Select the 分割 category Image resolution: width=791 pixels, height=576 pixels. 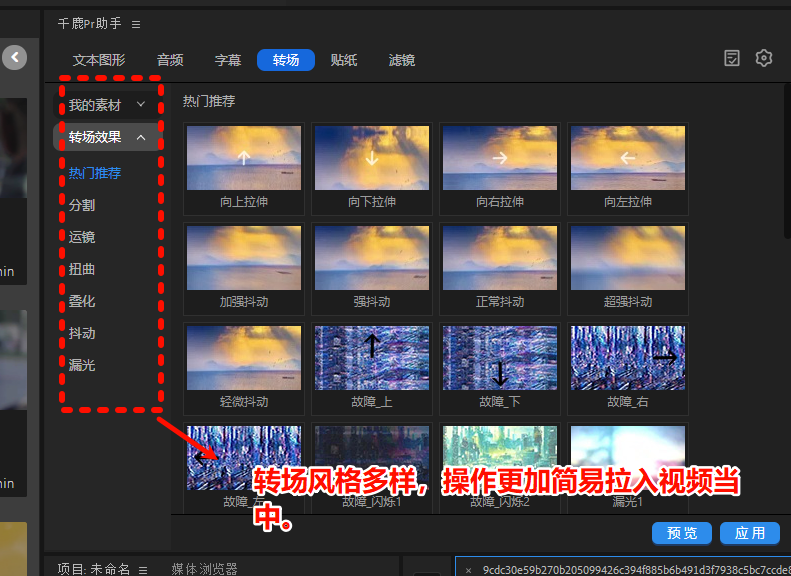(82, 205)
